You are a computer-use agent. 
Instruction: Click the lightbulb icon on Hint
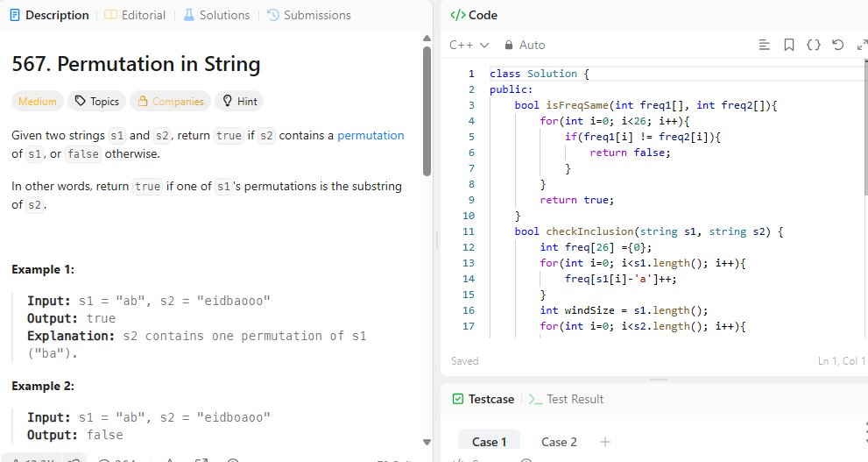click(227, 101)
